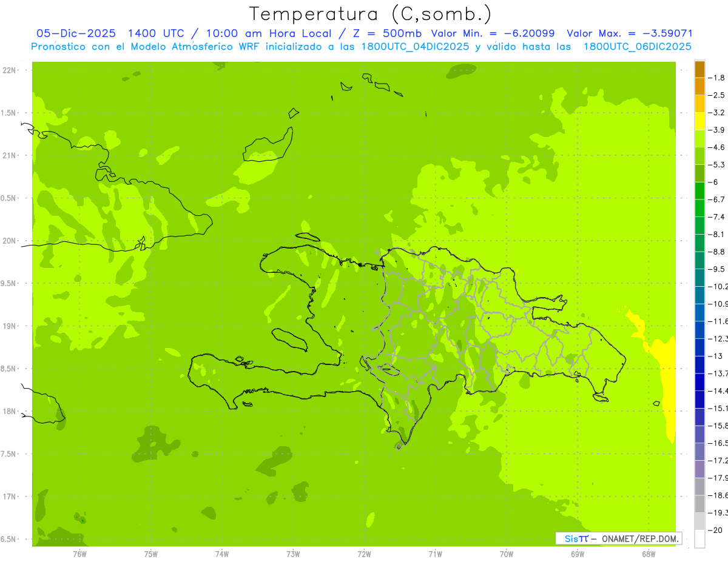Click the '20N' latitude axis label
The image size is (728, 562).
pyautogui.click(x=10, y=241)
